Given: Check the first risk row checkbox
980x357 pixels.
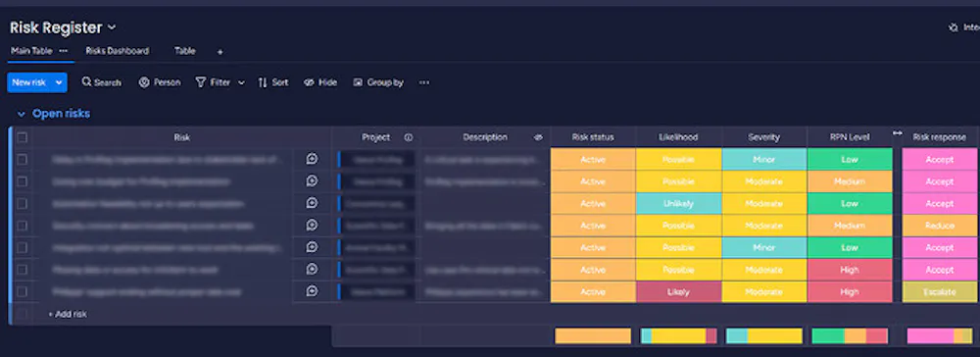Looking at the screenshot, I should point(22,160).
